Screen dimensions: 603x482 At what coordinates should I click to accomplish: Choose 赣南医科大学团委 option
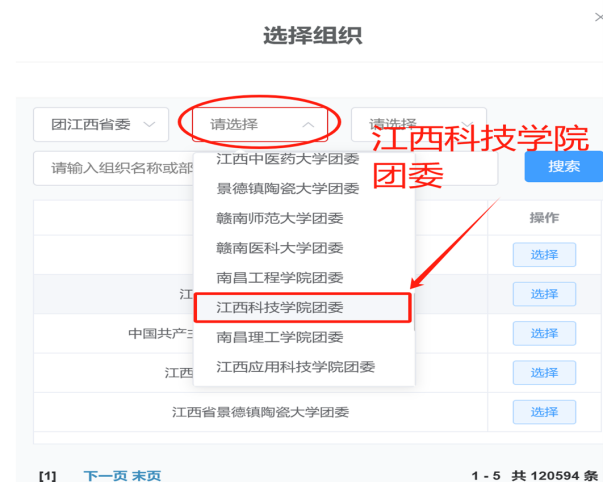coord(304,248)
